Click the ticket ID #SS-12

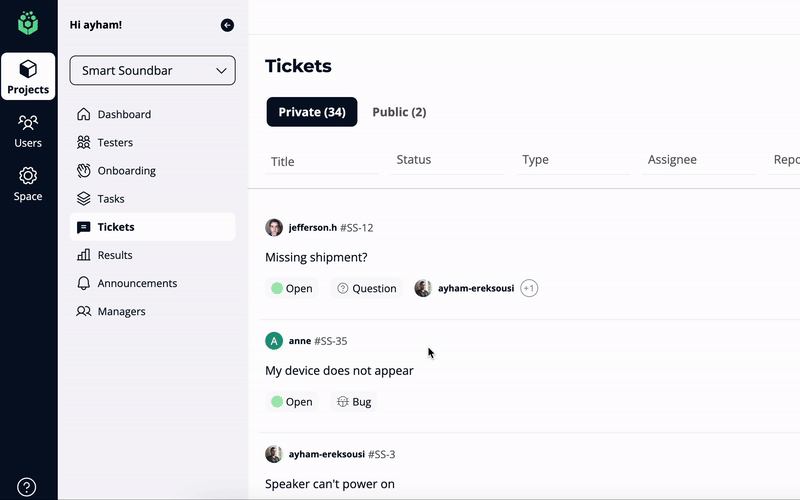click(357, 228)
